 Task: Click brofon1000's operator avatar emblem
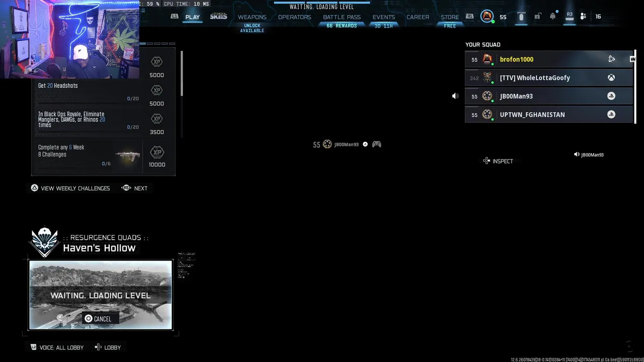point(487,59)
